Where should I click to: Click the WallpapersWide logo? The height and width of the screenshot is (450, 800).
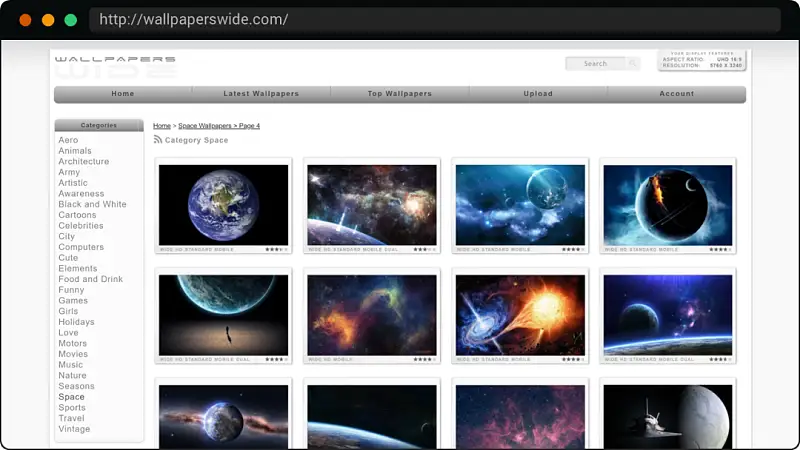[115, 67]
